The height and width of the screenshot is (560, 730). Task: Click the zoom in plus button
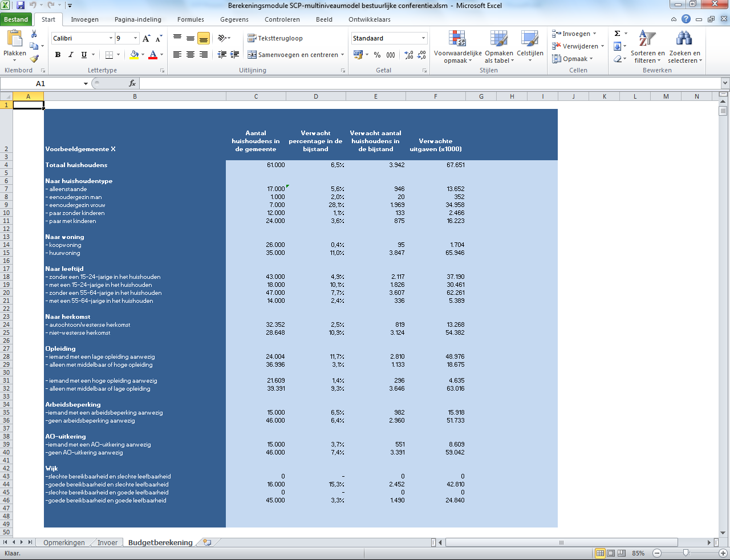point(723,553)
